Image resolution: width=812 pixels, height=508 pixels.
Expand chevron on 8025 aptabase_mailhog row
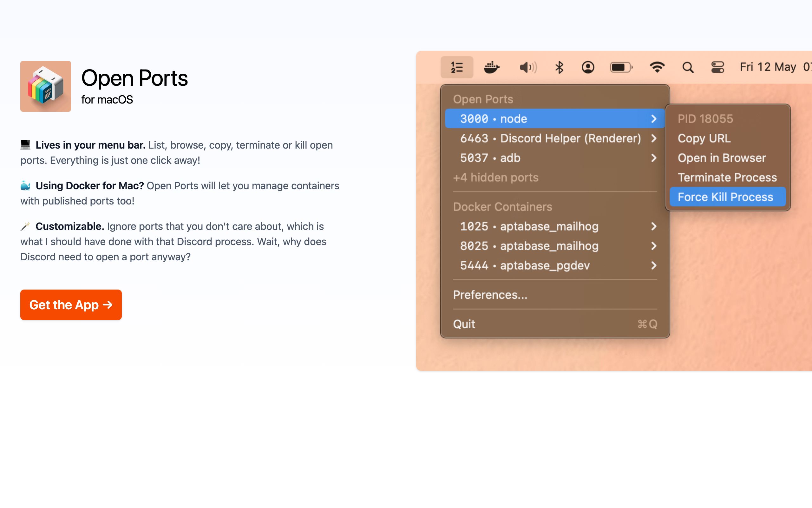[x=654, y=246]
